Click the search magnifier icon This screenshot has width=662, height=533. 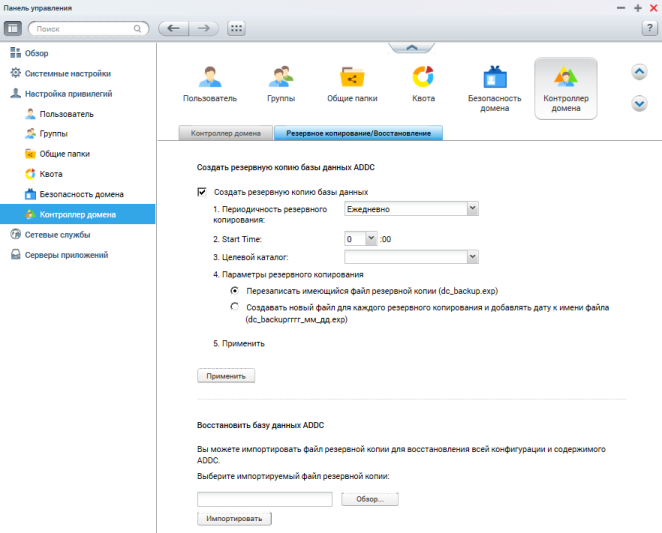point(137,29)
